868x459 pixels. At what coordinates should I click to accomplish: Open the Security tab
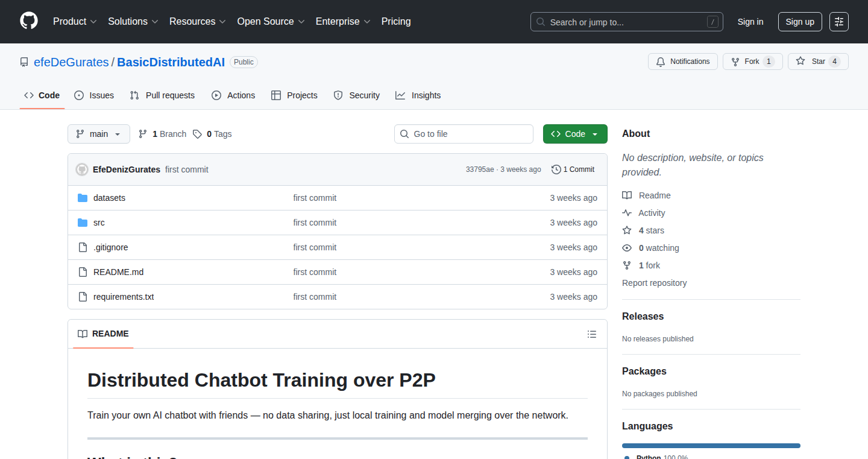coord(357,95)
